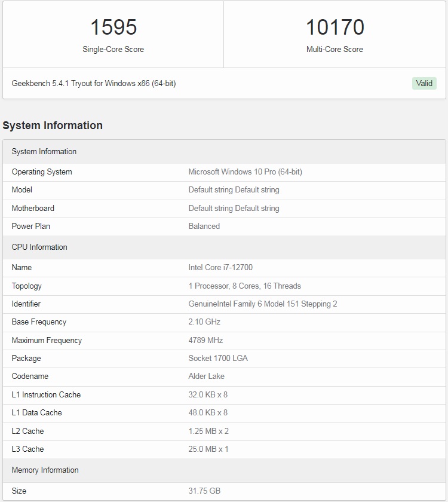Click the Alder Lake codename value

click(x=207, y=376)
